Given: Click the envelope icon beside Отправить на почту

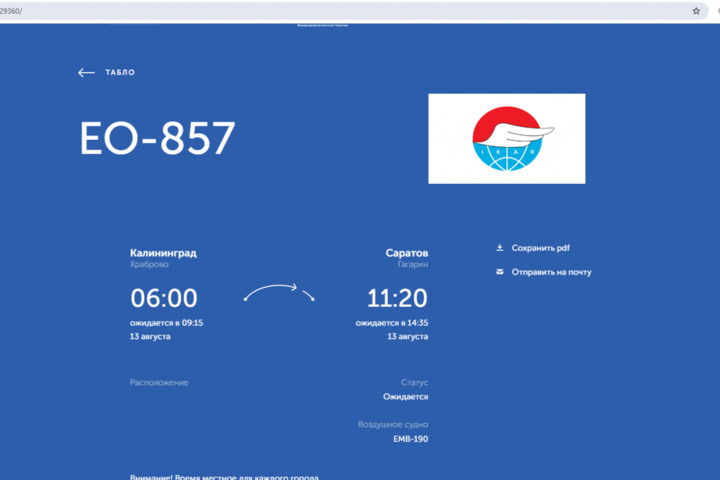Looking at the screenshot, I should [x=500, y=272].
